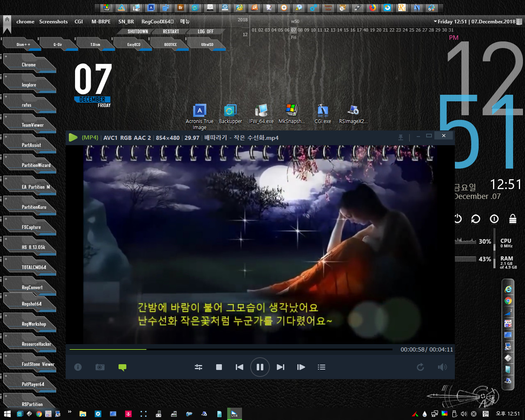Launch BOOTICE from the launcher row

coord(171,44)
